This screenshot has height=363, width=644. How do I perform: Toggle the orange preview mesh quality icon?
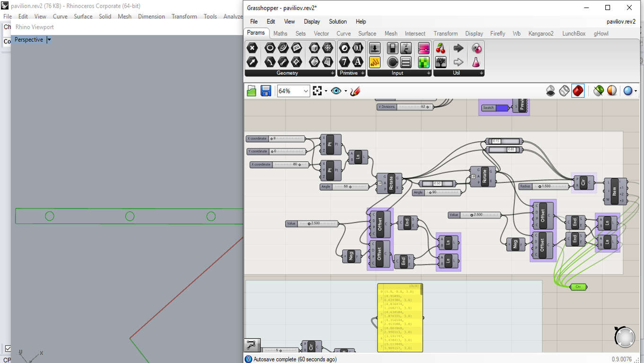pos(612,91)
